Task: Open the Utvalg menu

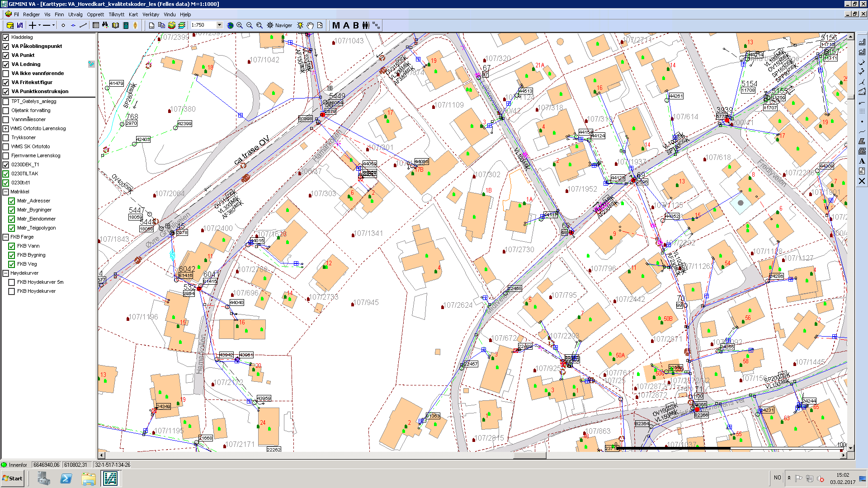Action: [75, 14]
